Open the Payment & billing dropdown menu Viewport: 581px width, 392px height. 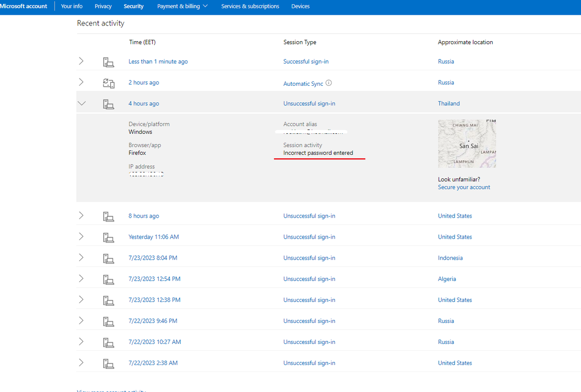click(x=182, y=6)
